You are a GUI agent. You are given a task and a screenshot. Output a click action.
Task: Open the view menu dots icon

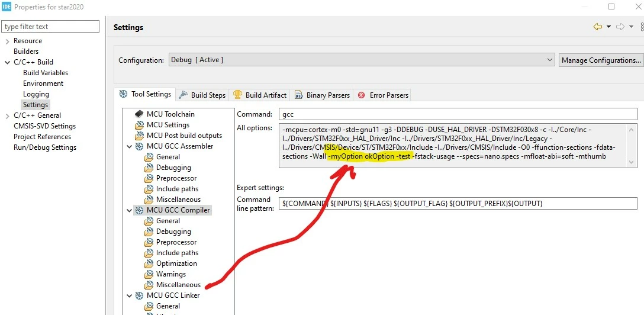(x=642, y=27)
